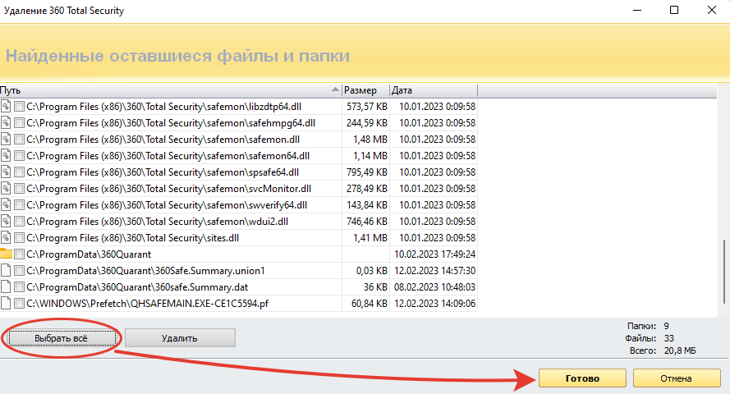Viewport: 730px width, 394px height.
Task: Select the svcMonitor.dll checkbox
Action: point(19,189)
